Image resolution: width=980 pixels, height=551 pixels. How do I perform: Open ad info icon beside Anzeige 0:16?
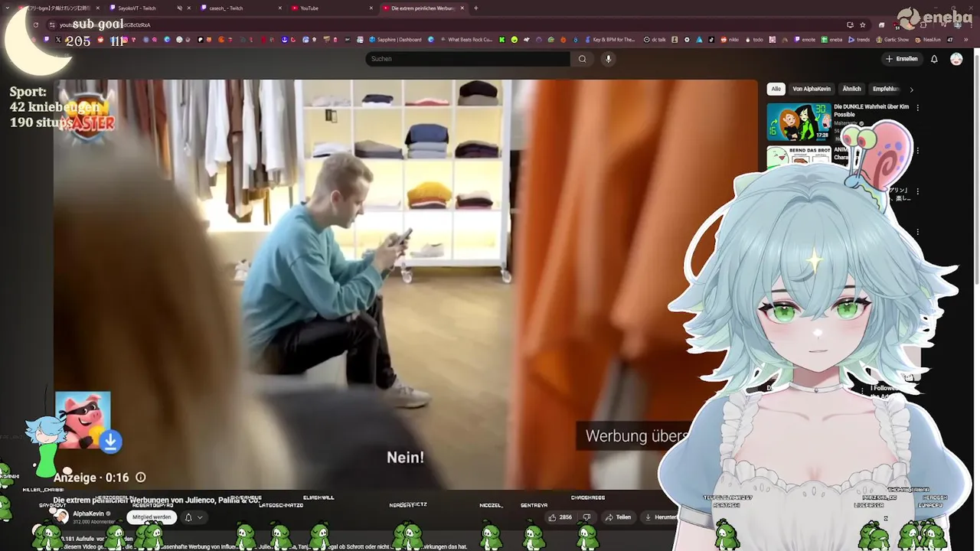click(141, 478)
